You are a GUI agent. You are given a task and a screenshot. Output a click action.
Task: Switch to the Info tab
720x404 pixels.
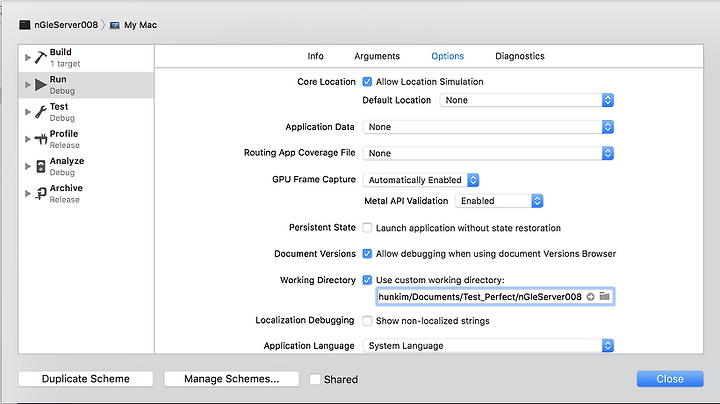315,56
